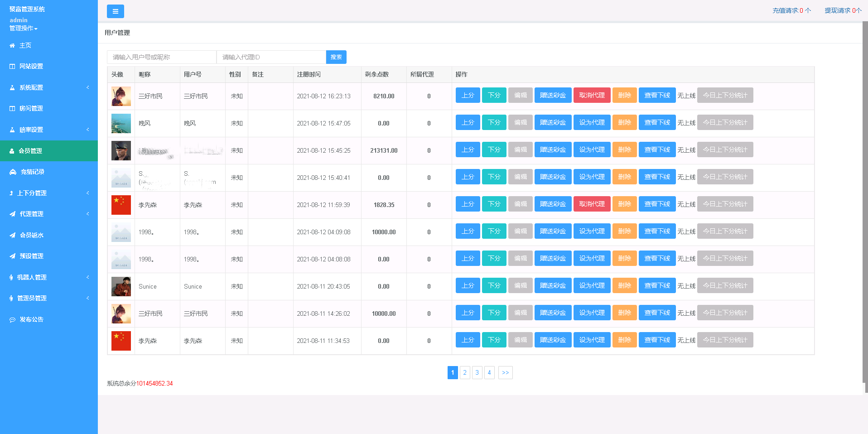The height and width of the screenshot is (434, 868).
Task: Expand the 代理管理 sidebar submenu
Action: coord(48,214)
